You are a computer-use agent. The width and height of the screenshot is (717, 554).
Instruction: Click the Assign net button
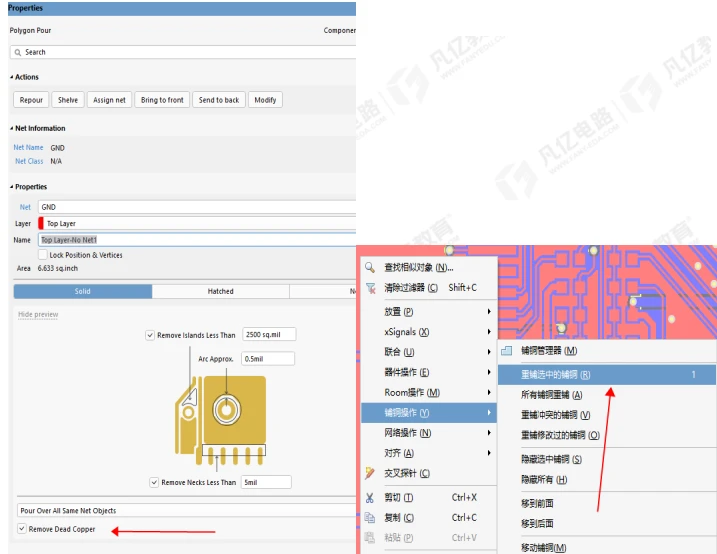pyautogui.click(x=109, y=100)
